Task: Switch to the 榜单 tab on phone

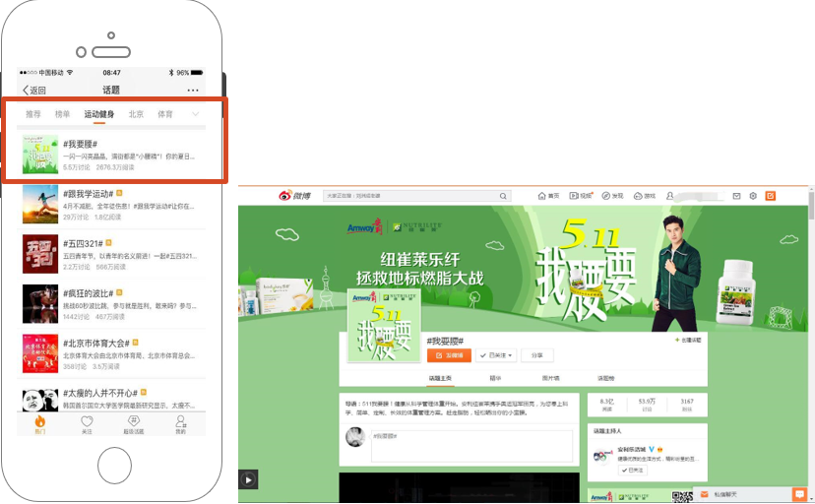Action: point(62,114)
